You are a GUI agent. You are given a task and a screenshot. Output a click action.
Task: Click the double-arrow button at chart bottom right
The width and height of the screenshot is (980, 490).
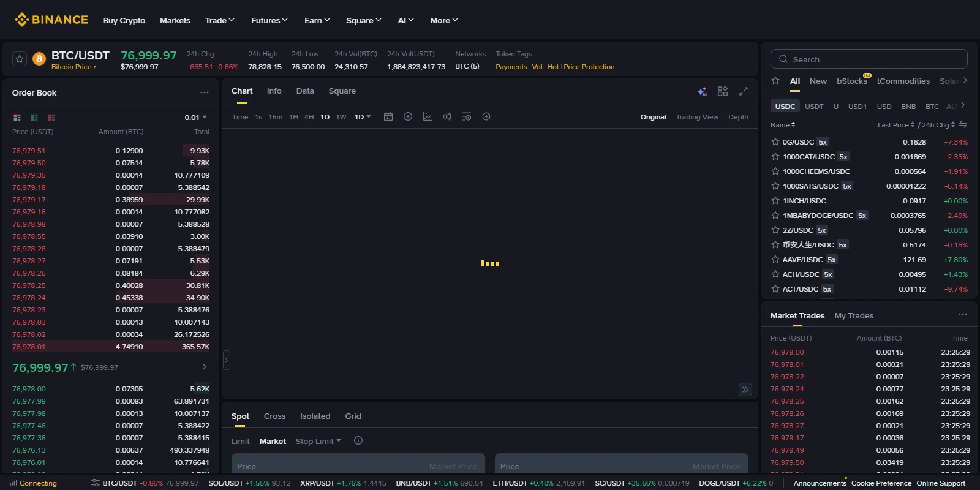(745, 390)
